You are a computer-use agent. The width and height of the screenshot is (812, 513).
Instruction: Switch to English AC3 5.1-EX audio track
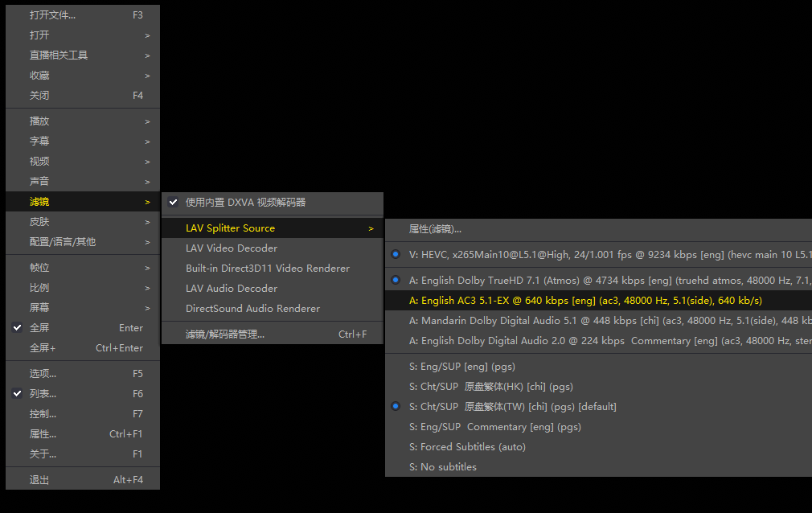599,301
